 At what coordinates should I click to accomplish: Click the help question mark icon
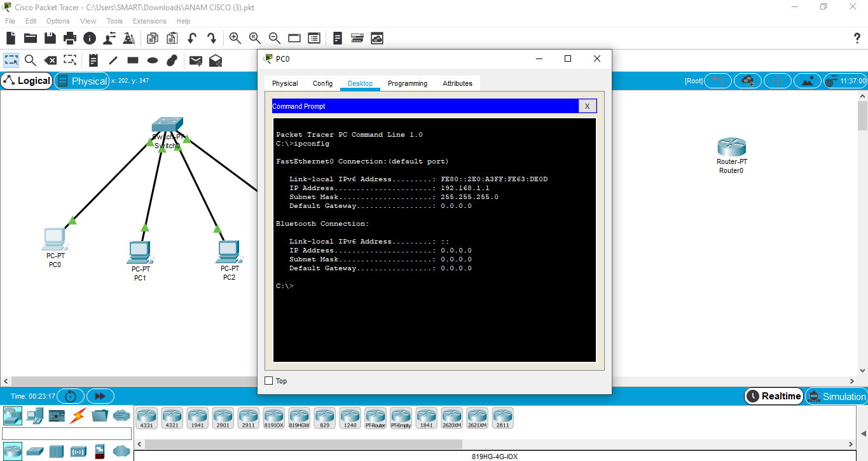(x=857, y=38)
